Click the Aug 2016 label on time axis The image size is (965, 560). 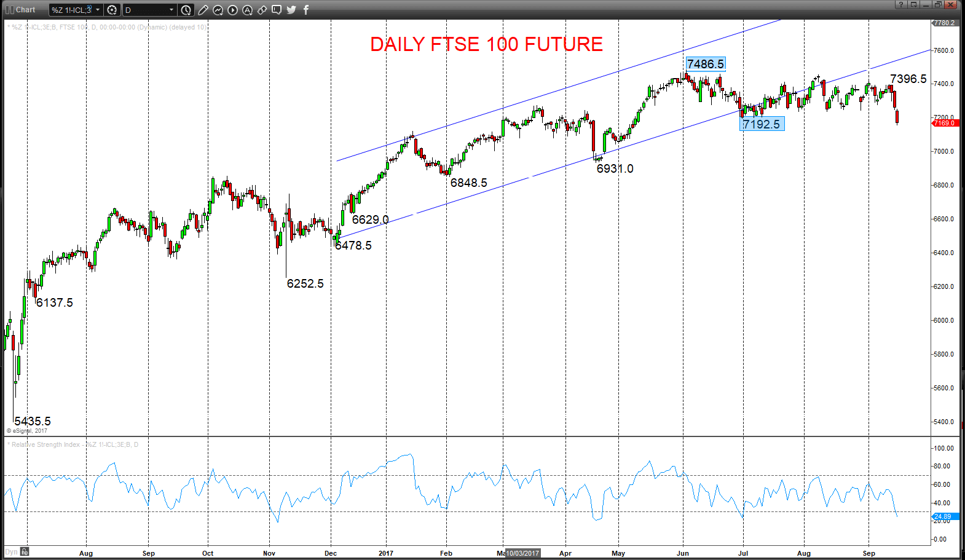pyautogui.click(x=86, y=553)
